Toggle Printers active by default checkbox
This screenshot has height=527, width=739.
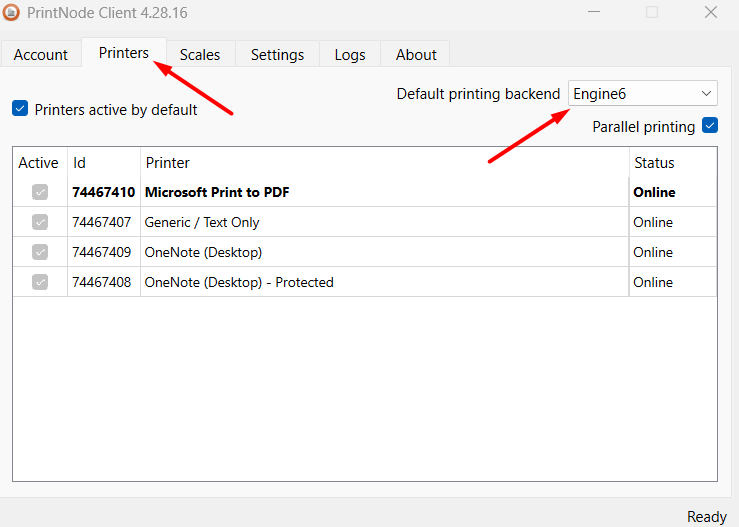pos(20,108)
